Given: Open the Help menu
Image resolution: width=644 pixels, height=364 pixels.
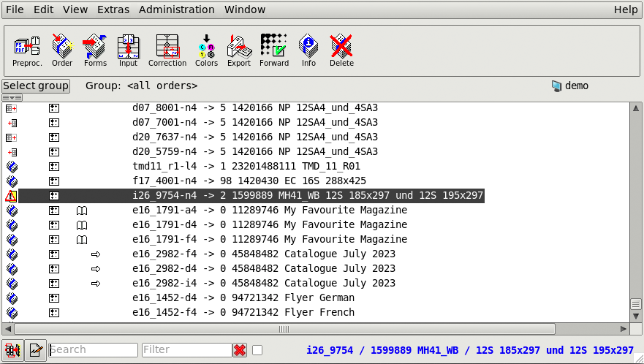Looking at the screenshot, I should pyautogui.click(x=626, y=10).
